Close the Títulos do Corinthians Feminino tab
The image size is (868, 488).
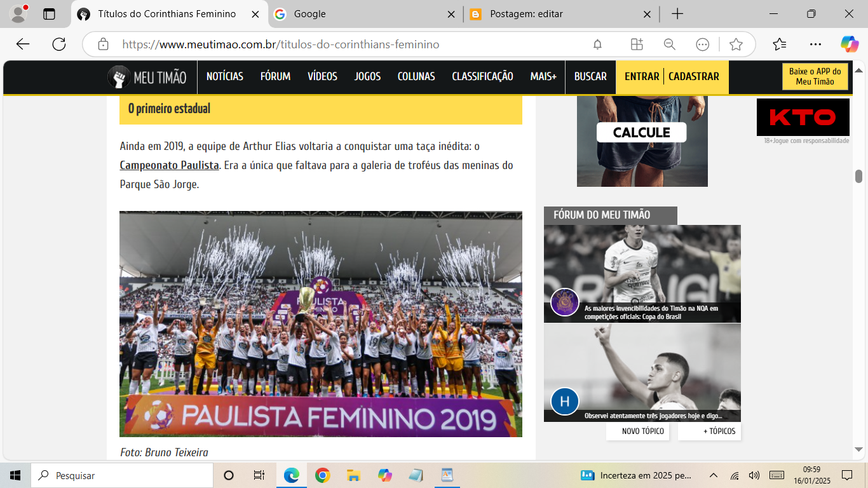[255, 14]
